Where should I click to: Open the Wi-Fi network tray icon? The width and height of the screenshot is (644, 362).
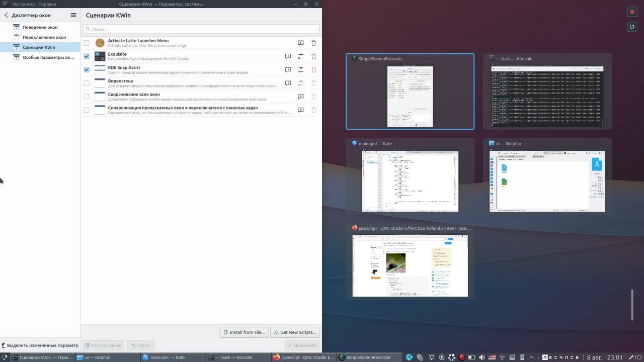(x=502, y=357)
